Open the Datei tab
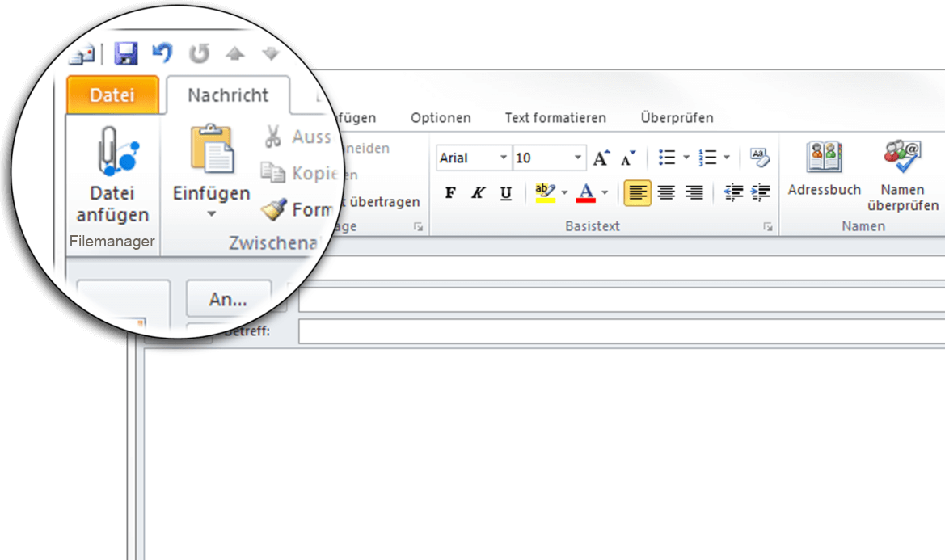Viewport: 945px width, 560px height. 112,95
